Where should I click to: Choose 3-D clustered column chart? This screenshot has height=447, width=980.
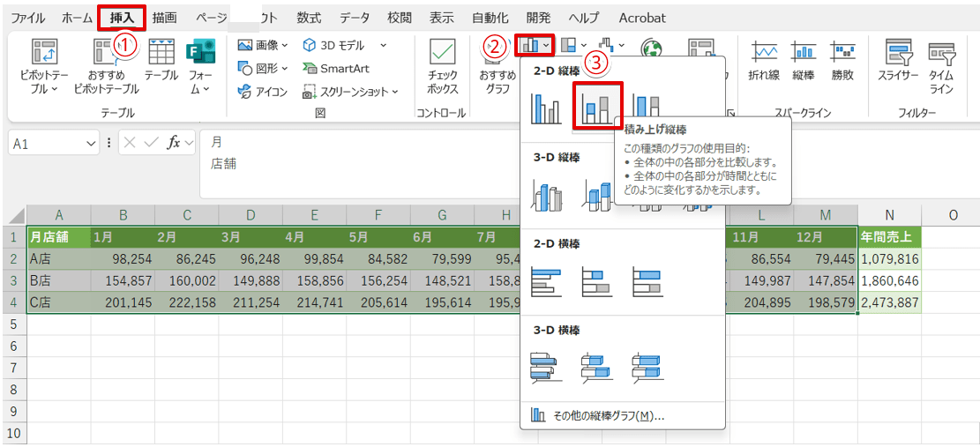[548, 195]
